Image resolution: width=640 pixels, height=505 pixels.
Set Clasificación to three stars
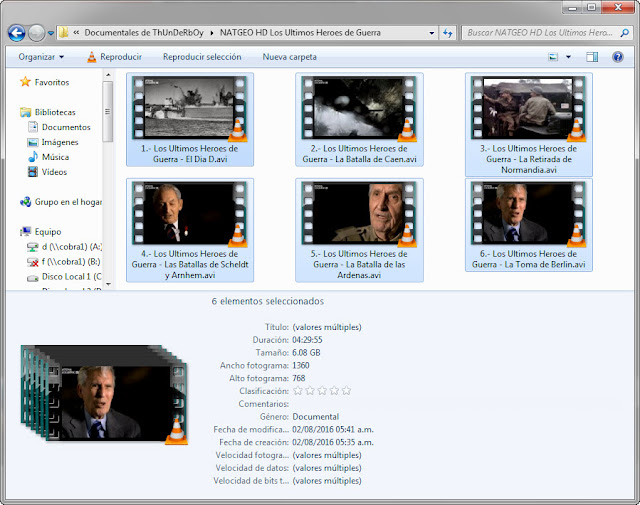click(x=322, y=391)
